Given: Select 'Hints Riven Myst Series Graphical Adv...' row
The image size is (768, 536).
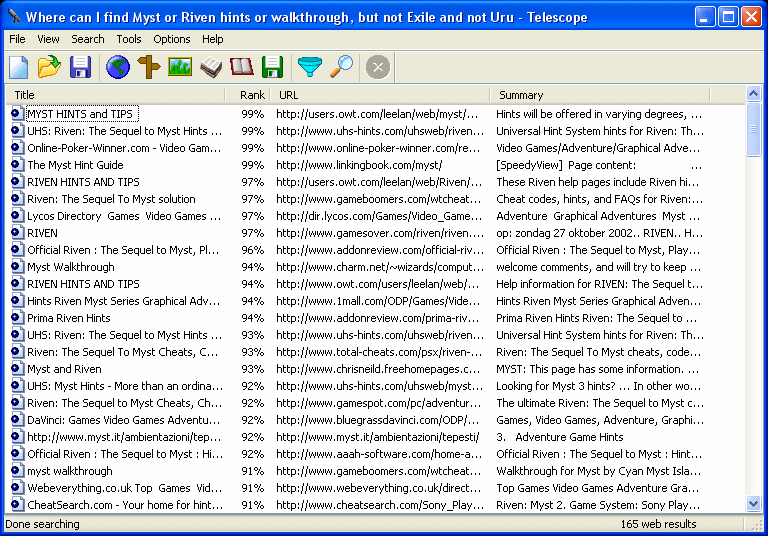Looking at the screenshot, I should click(123, 301).
